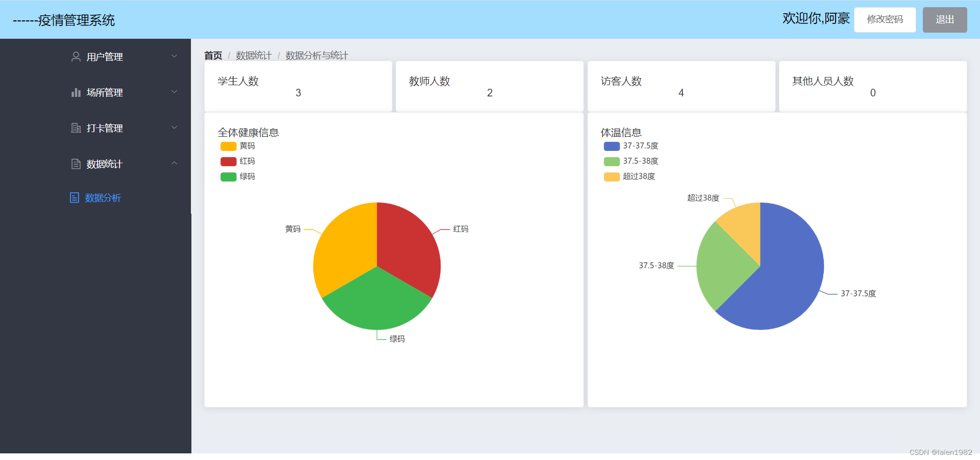980x460 pixels.
Task: Click the 37-37.5度 label beside temperature pie
Action: 859,294
